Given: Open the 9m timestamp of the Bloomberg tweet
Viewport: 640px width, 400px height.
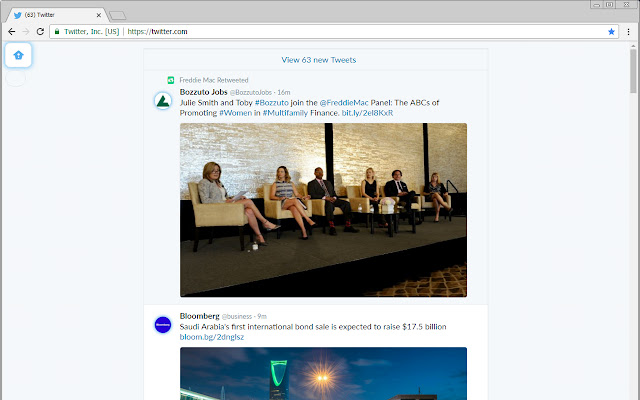Looking at the screenshot, I should (x=262, y=316).
